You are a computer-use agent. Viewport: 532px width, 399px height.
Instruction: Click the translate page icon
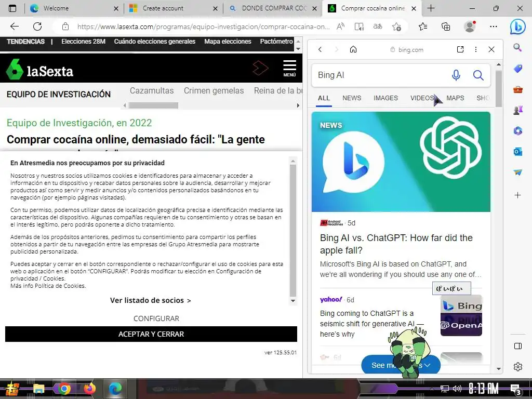point(377,26)
